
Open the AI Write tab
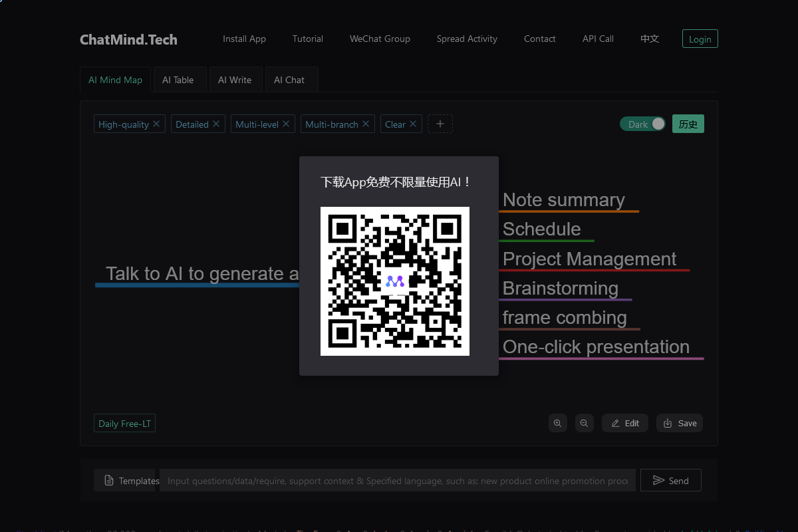pyautogui.click(x=235, y=79)
